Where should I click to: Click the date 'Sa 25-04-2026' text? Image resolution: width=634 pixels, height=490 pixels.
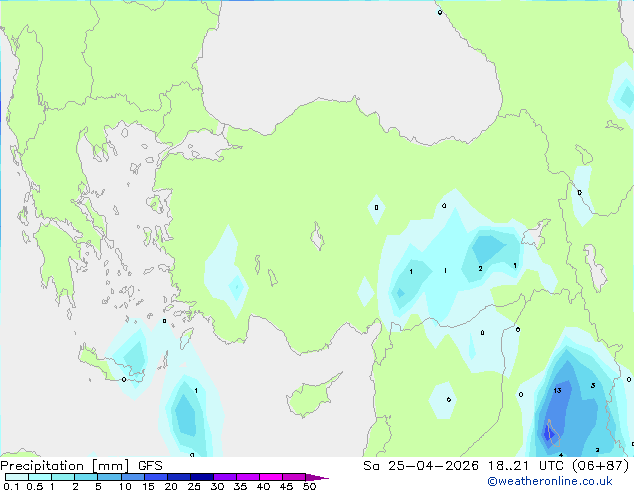(421, 466)
